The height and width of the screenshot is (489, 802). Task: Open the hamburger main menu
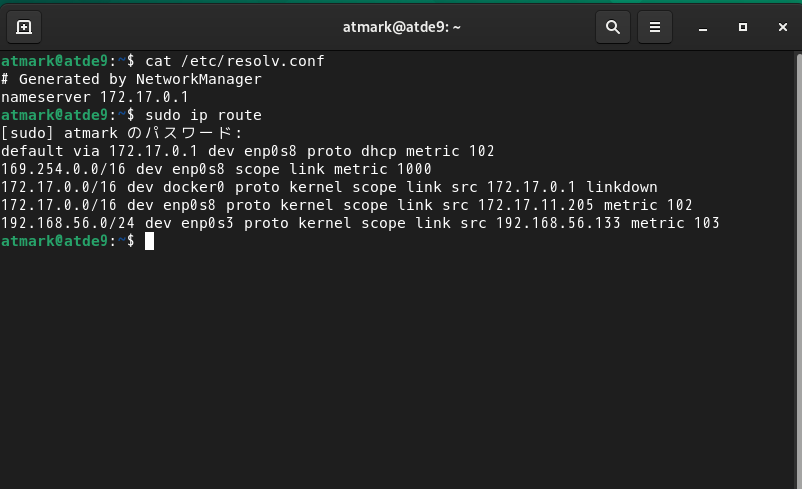[655, 27]
